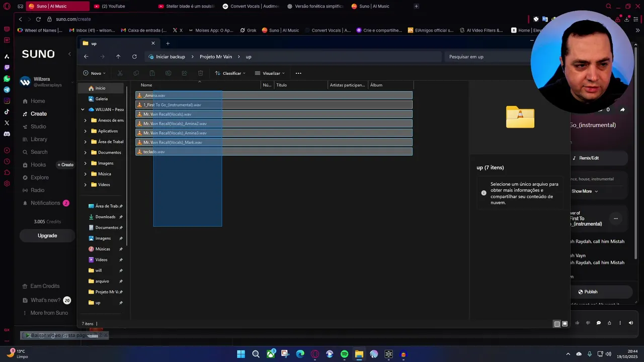Collapse the Suno sidebar chevron

(69, 54)
